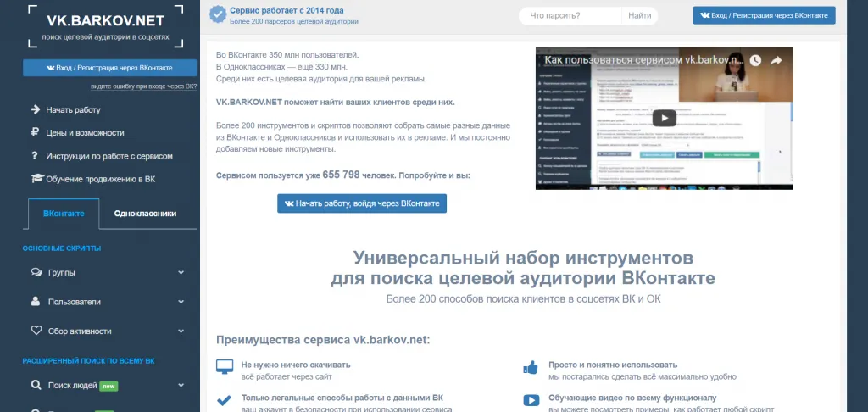Image resolution: width=868 pixels, height=412 pixels.
Task: Switch to the ВКонтакте tab
Action: tap(64, 213)
